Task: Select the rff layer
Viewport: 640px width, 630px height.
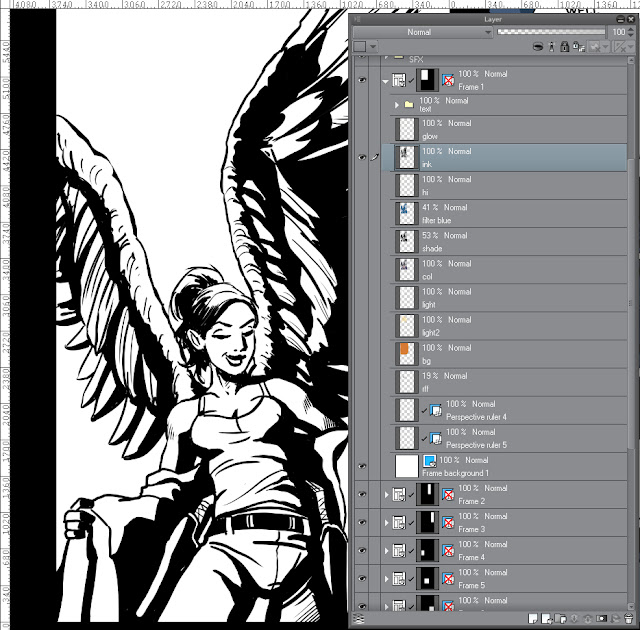Action: pyautogui.click(x=508, y=382)
